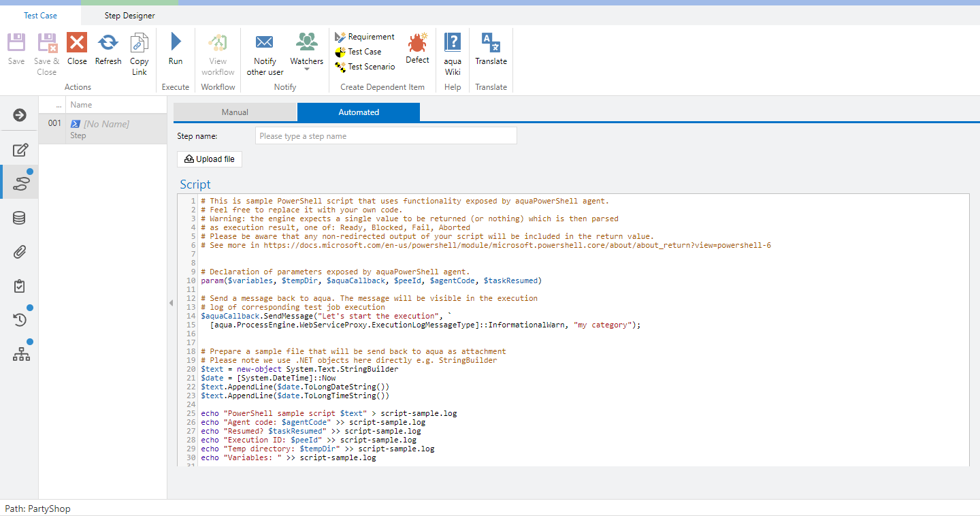Open the Step Designer ribbon tab
Screen dimensions: 980x516
129,16
